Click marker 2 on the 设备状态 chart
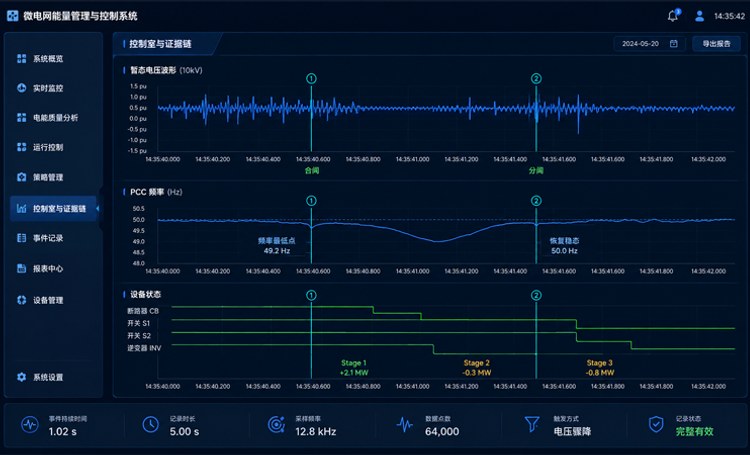Viewport: 750px width, 455px height. [536, 295]
